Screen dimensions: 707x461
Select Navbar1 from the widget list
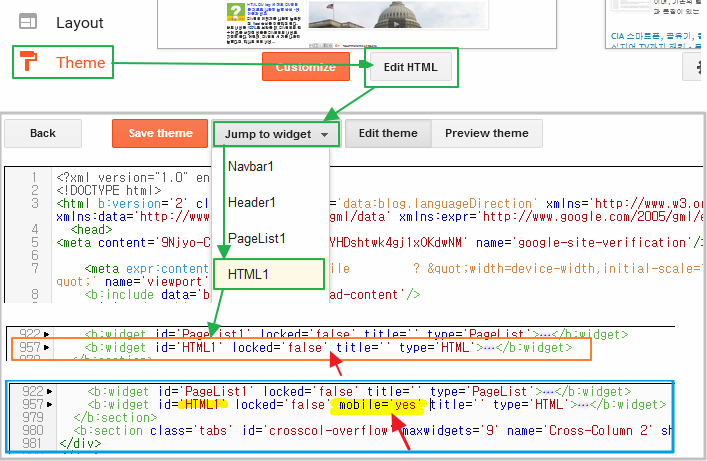(251, 166)
